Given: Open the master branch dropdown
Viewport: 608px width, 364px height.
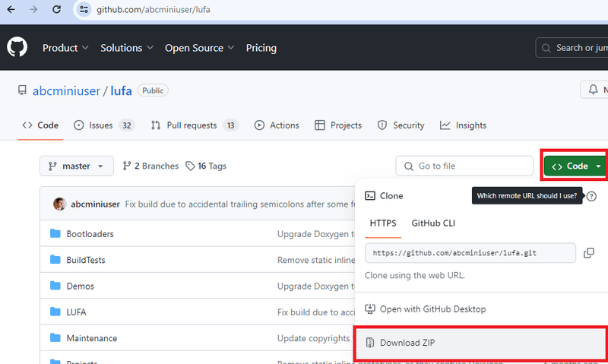Looking at the screenshot, I should (x=77, y=166).
